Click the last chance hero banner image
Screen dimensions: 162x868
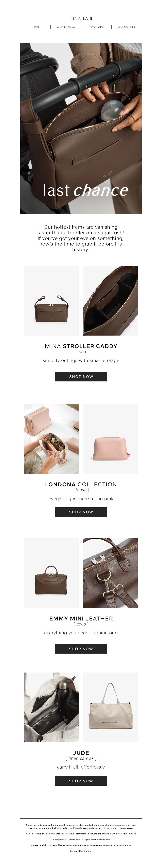[81, 128]
